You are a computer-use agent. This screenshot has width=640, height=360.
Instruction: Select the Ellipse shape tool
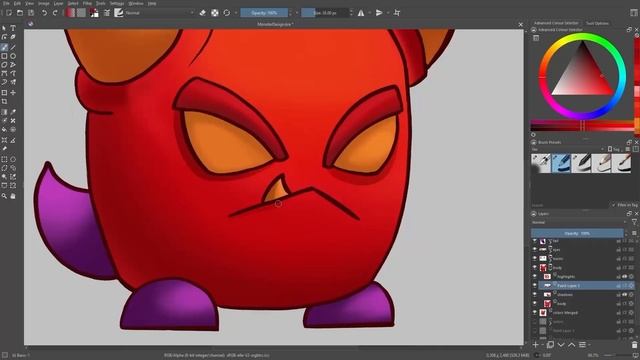pos(13,56)
